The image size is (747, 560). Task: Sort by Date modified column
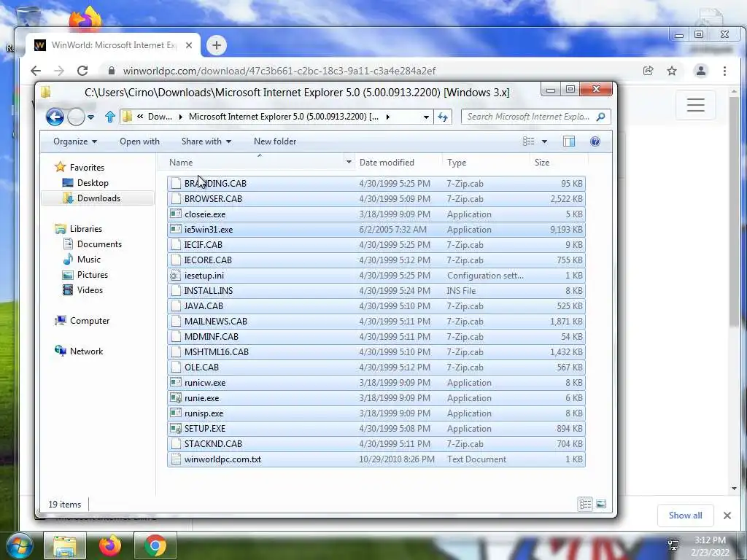tap(387, 163)
